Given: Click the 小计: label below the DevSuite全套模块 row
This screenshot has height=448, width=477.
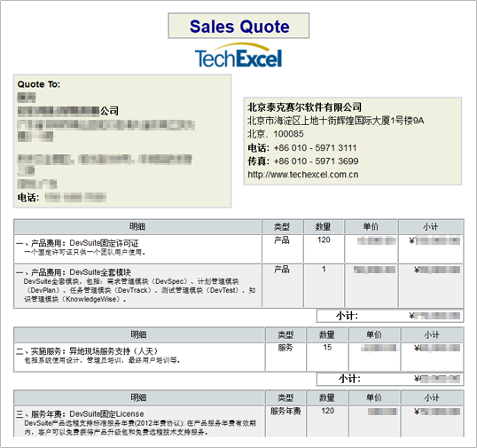Looking at the screenshot, I should [347, 316].
